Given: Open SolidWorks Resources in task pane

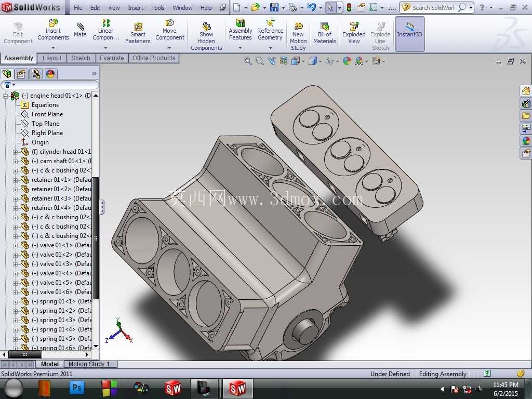Looking at the screenshot, I should click(x=526, y=91).
